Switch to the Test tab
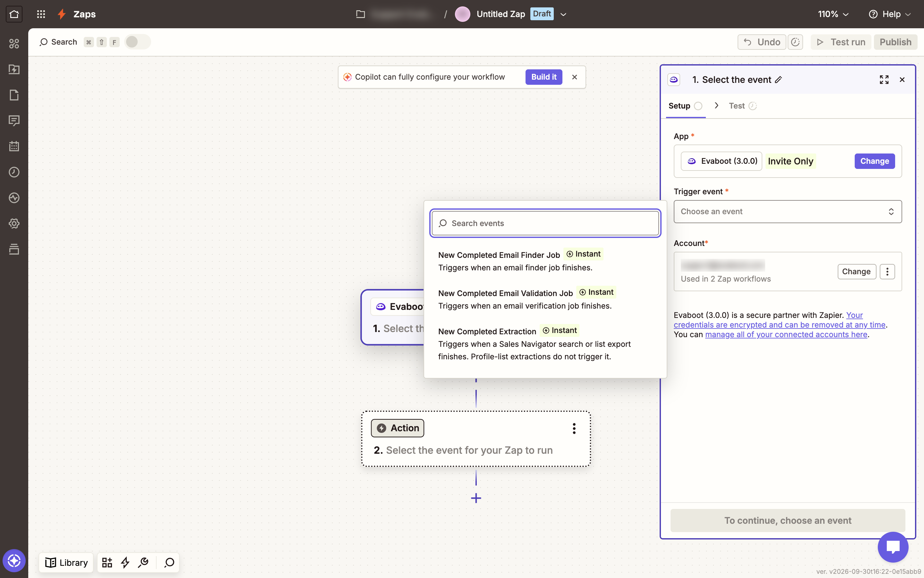This screenshot has height=578, width=924. pos(743,106)
